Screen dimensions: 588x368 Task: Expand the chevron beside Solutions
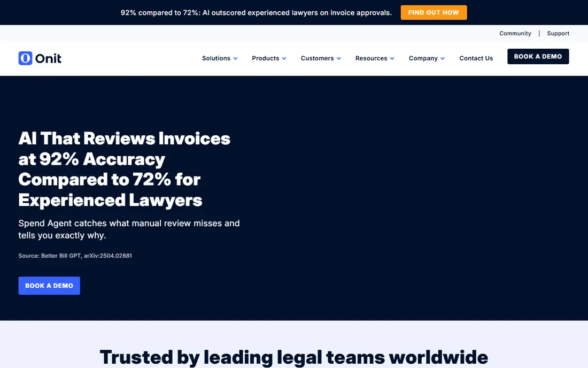pyautogui.click(x=236, y=58)
